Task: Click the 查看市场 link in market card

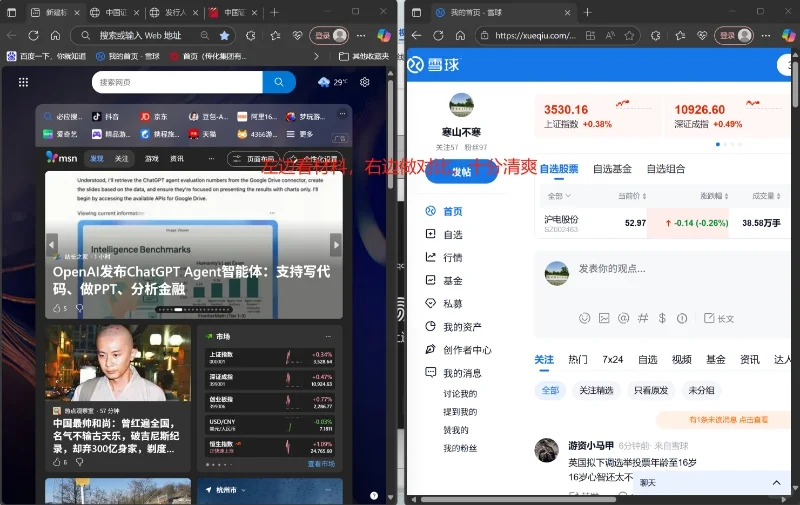Action: pos(321,464)
